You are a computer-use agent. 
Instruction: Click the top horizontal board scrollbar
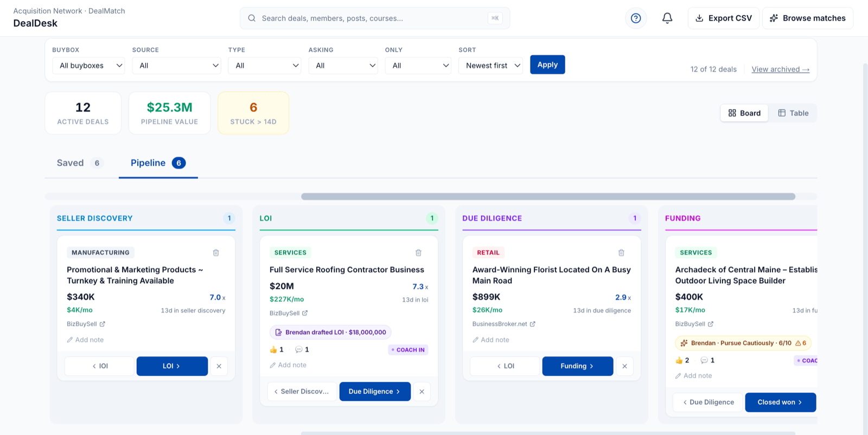tap(548, 196)
